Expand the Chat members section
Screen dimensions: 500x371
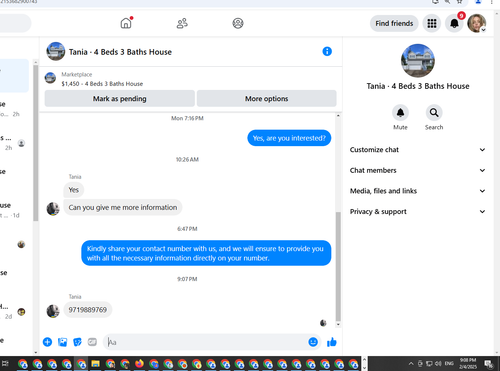click(x=418, y=170)
